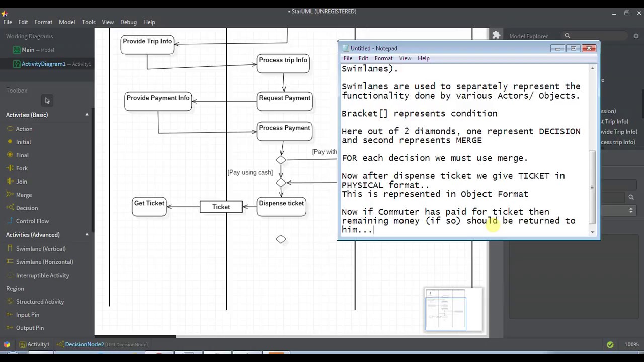This screenshot has width=644, height=362.
Task: Click the [Pay using cash] guard label
Action: tap(250, 172)
